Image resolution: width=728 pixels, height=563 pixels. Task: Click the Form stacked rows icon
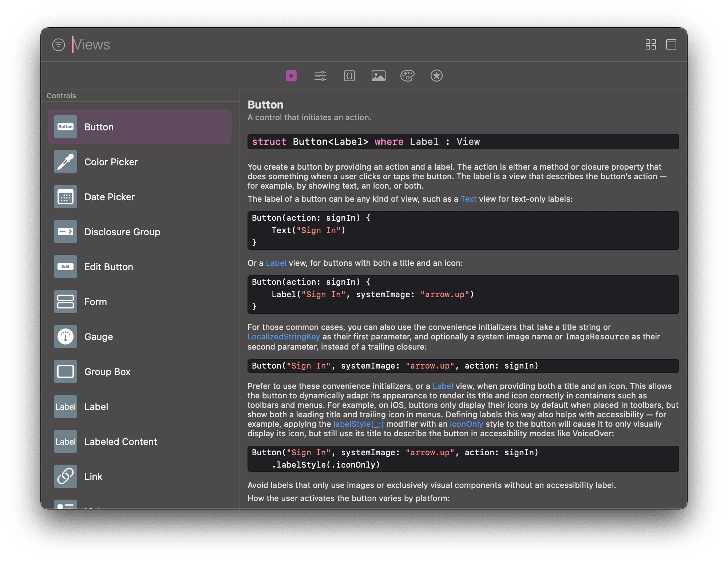pyautogui.click(x=66, y=302)
